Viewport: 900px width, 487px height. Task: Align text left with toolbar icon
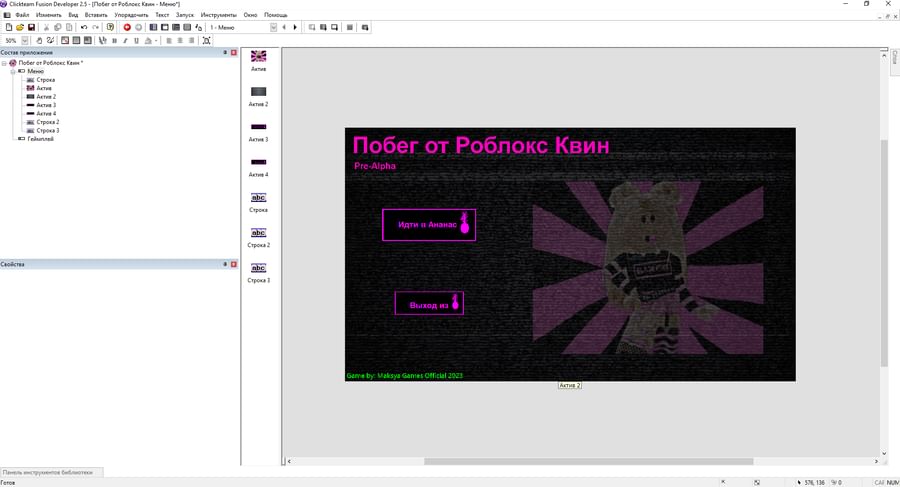[169, 40]
